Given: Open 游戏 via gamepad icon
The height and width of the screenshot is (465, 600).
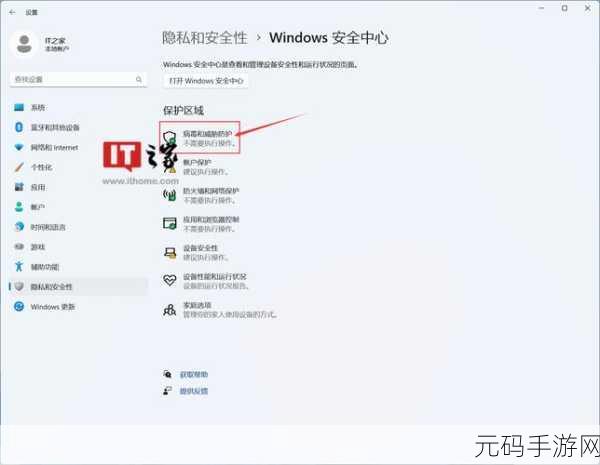Looking at the screenshot, I should click(x=19, y=247).
